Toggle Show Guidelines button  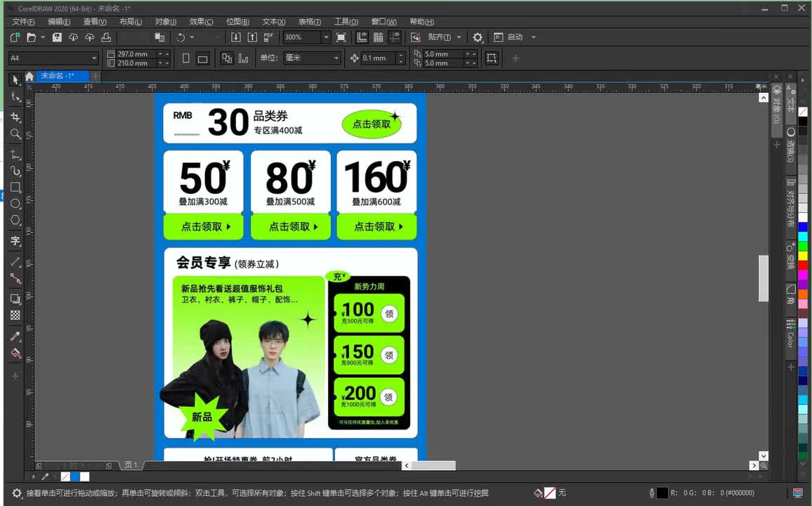coord(395,37)
